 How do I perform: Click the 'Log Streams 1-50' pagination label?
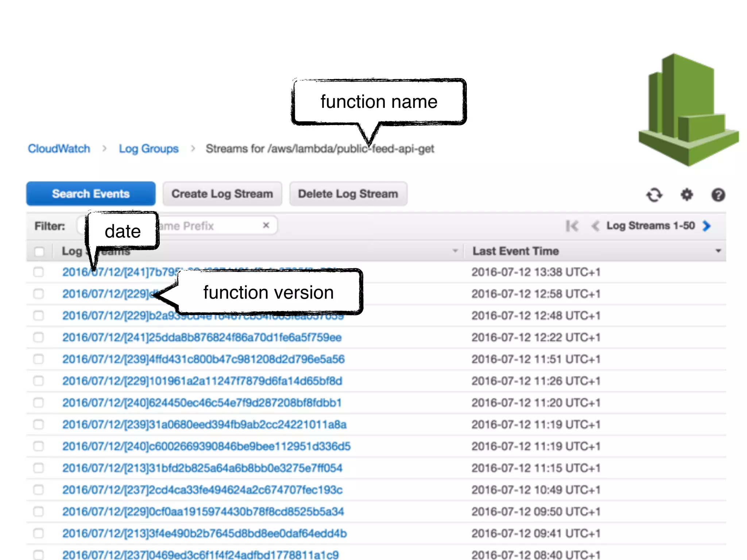point(651,226)
